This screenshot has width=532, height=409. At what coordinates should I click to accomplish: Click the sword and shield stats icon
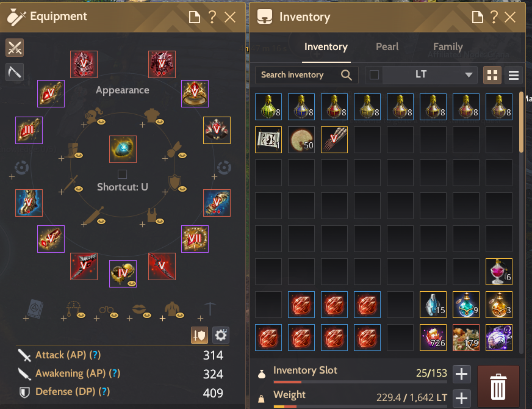(x=199, y=335)
